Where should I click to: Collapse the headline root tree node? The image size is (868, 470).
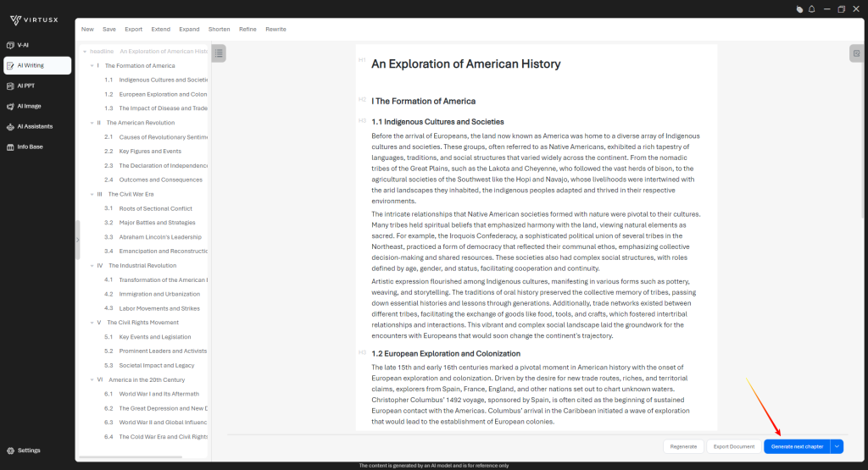(x=85, y=52)
